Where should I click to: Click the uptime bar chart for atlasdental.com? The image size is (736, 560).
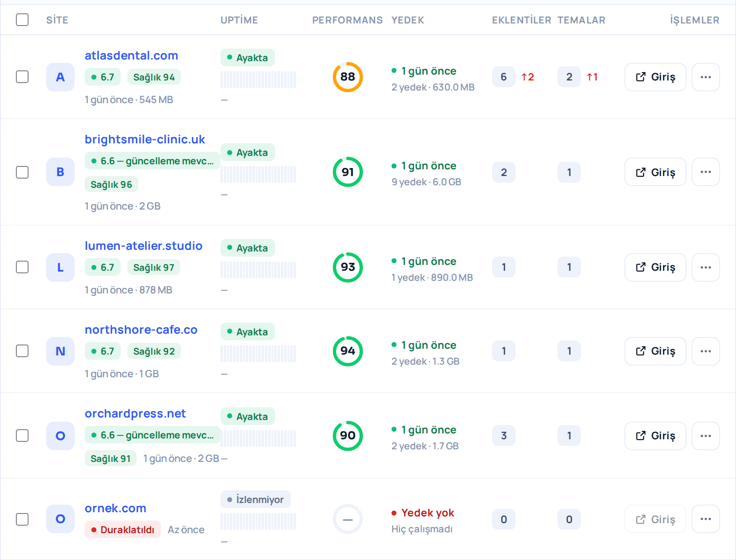[x=258, y=80]
